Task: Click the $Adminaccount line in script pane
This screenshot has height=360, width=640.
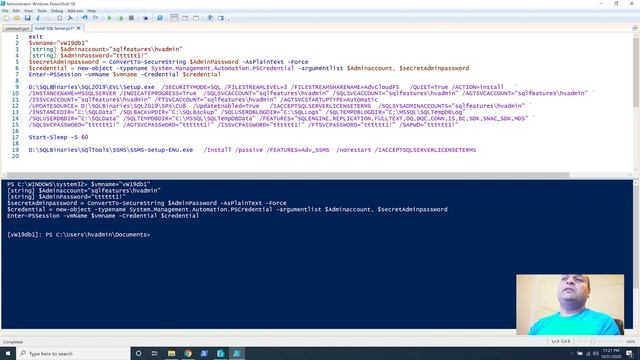Action: pyautogui.click(x=105, y=49)
